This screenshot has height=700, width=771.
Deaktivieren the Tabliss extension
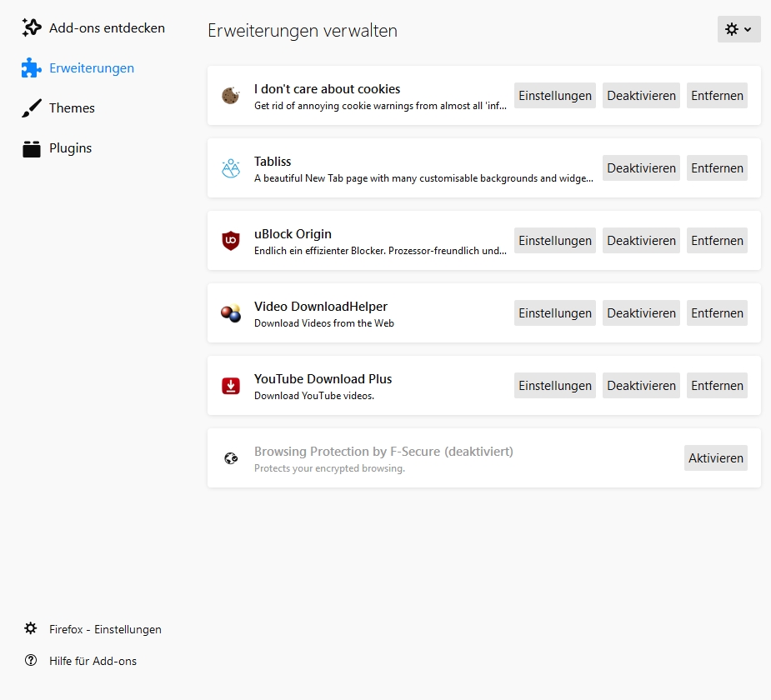(x=641, y=168)
